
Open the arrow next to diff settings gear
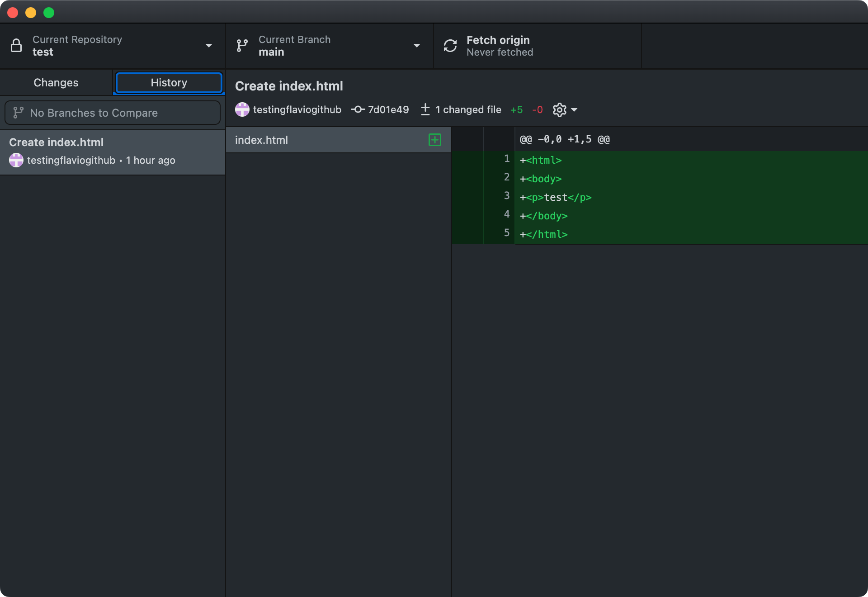pyautogui.click(x=574, y=109)
